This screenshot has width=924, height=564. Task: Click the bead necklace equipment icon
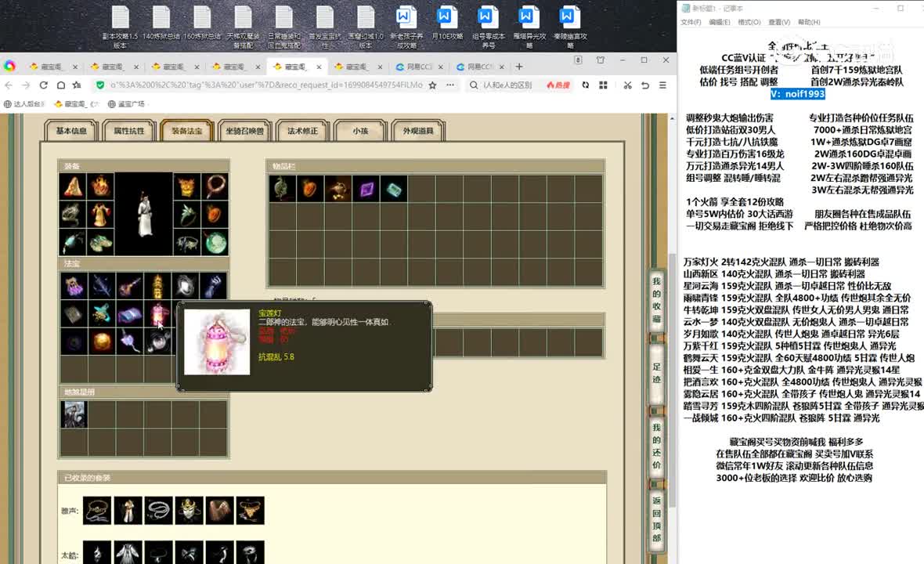[215, 186]
